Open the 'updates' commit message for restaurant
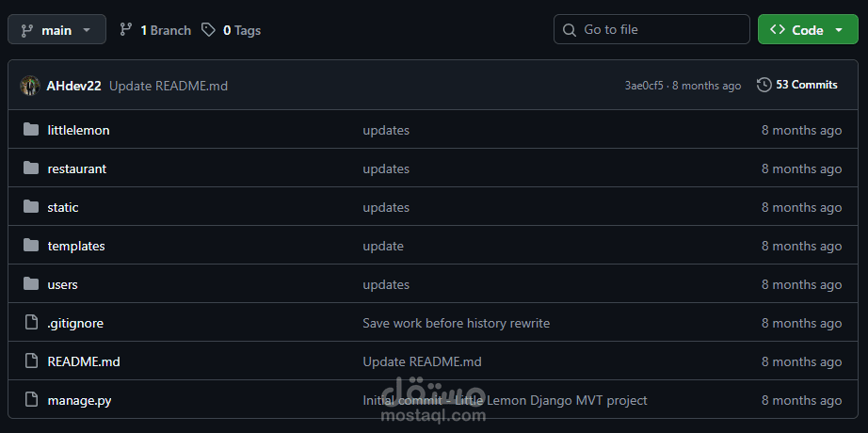The image size is (868, 433). pos(386,168)
